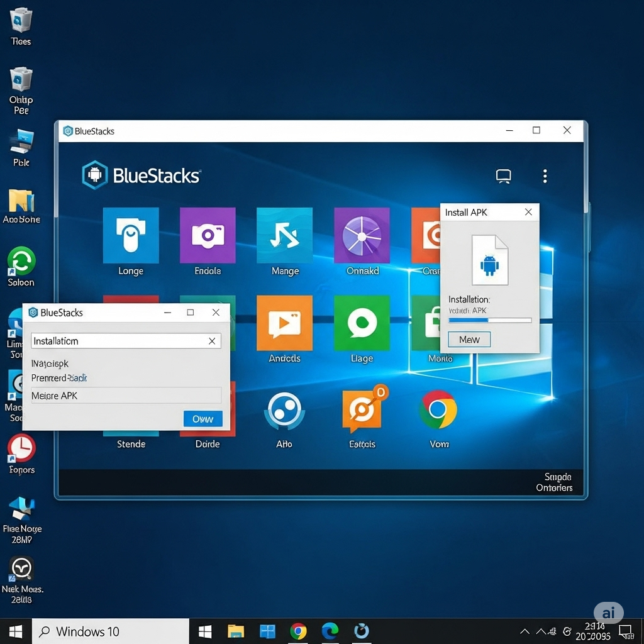Click the Mew button in Install APK
644x644 pixels.
469,339
